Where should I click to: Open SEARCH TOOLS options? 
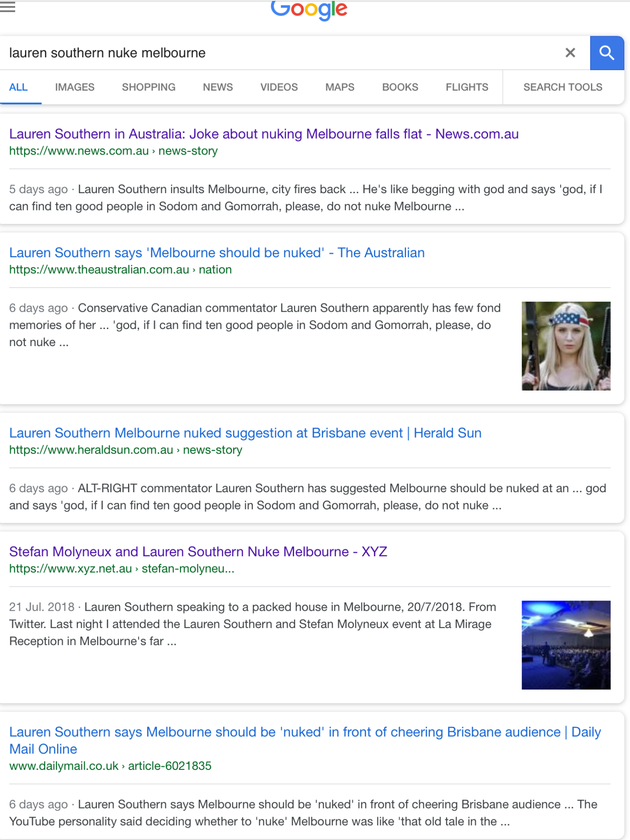coord(563,87)
